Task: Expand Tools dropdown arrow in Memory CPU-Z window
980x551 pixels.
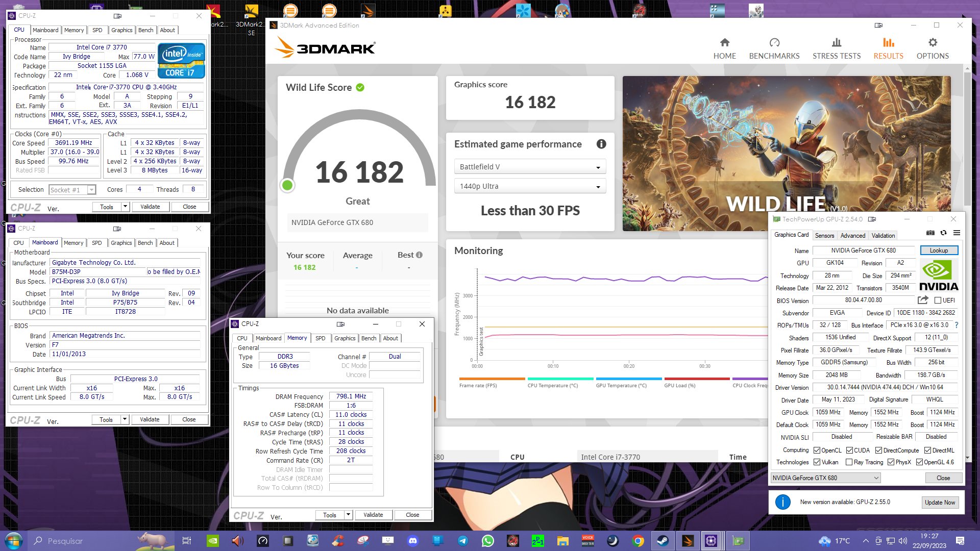Action: pos(348,515)
